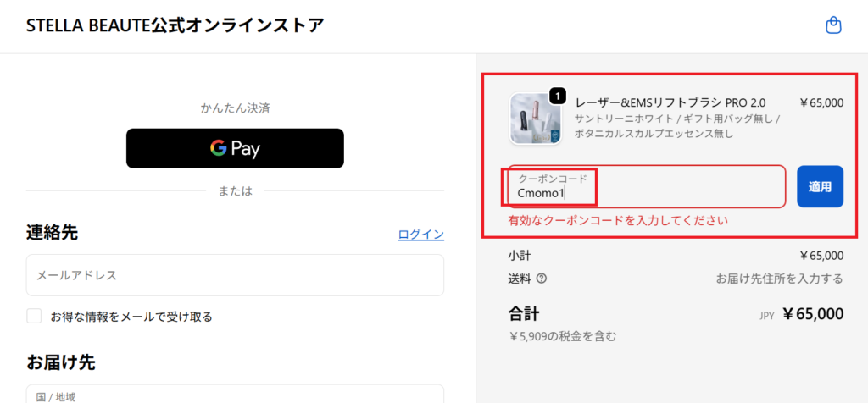Click the 連絡先 section heading
The image size is (868, 403).
point(52,232)
